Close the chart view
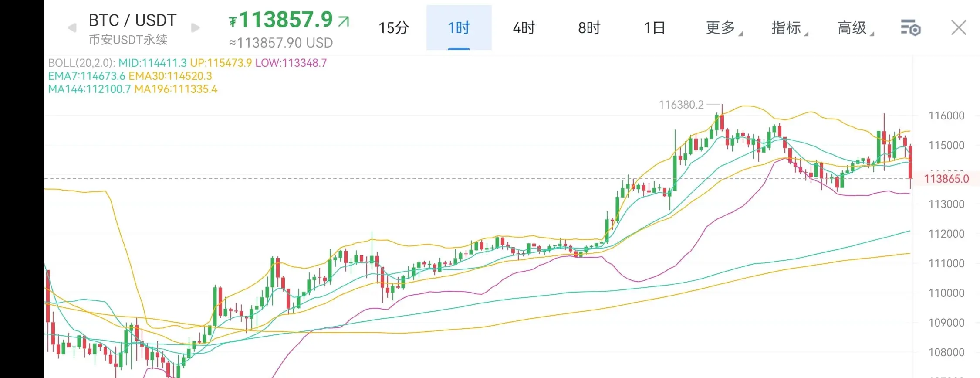Viewport: 980px width, 378px height. pos(959,28)
